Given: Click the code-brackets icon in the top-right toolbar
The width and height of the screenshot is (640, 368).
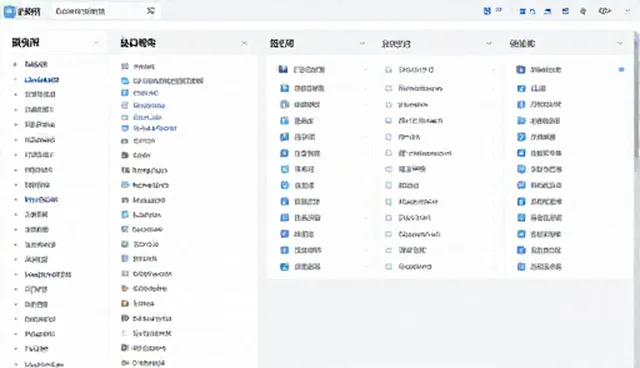Looking at the screenshot, I should [x=604, y=11].
